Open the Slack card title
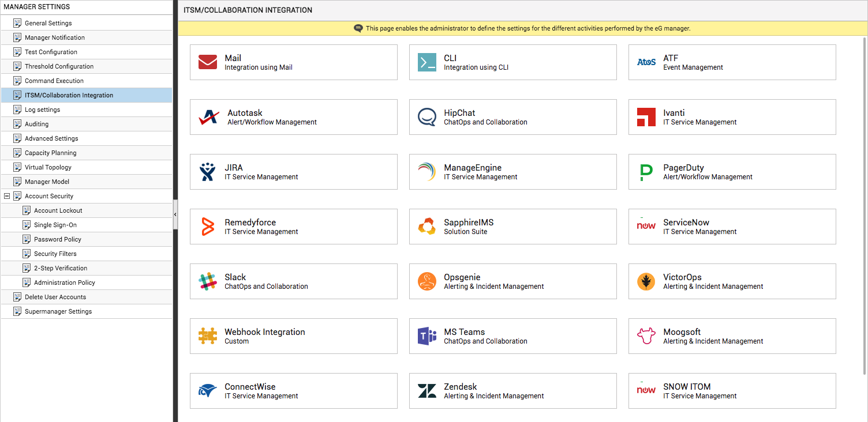Screen dimensions: 868x422 235,277
